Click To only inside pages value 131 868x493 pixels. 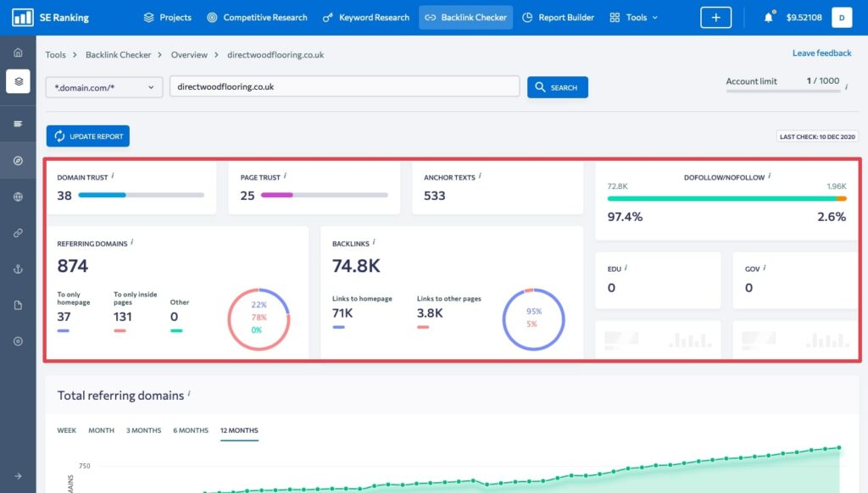pyautogui.click(x=122, y=317)
